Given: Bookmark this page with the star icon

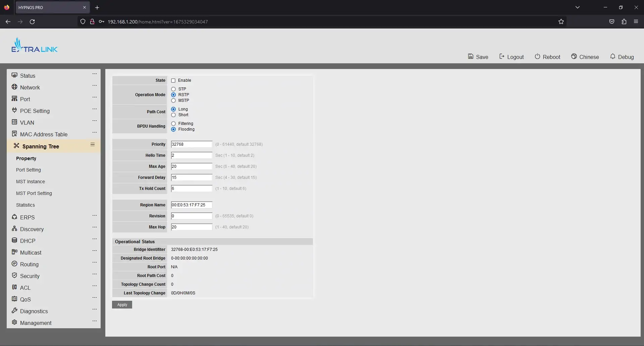Looking at the screenshot, I should pyautogui.click(x=561, y=22).
